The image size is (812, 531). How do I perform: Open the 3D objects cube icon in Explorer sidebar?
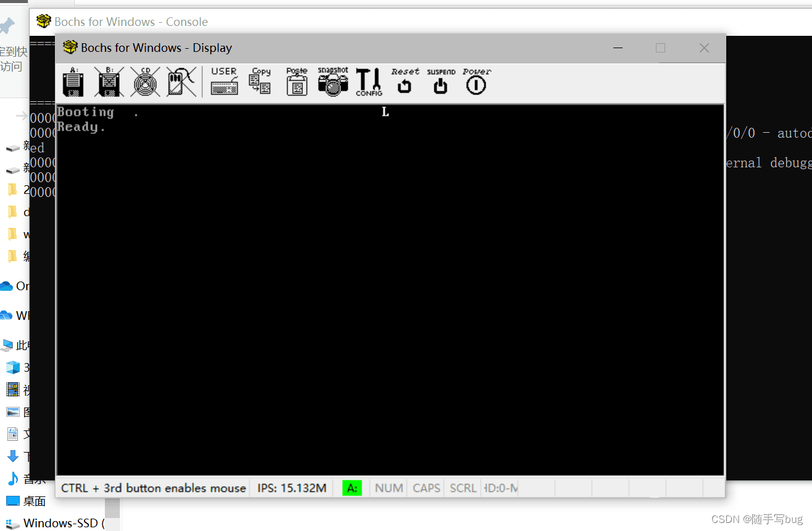point(13,367)
